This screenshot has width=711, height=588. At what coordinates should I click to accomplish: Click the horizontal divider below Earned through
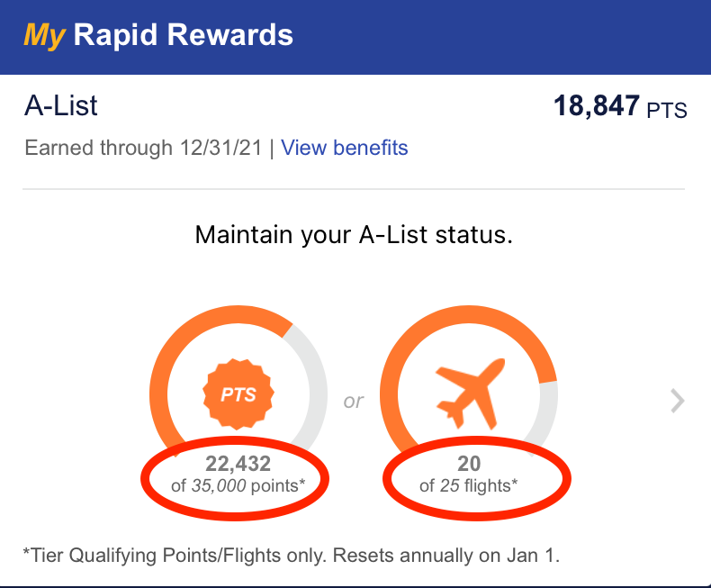(354, 189)
